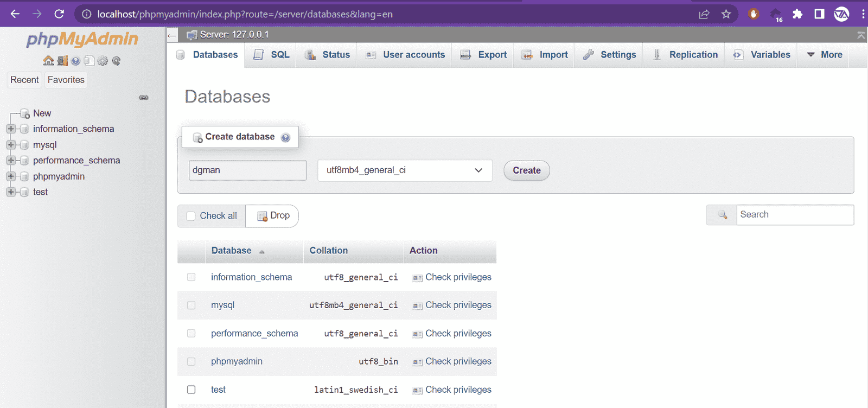This screenshot has width=868, height=408.
Task: Click the phpMyAdmin logo
Action: (x=82, y=40)
